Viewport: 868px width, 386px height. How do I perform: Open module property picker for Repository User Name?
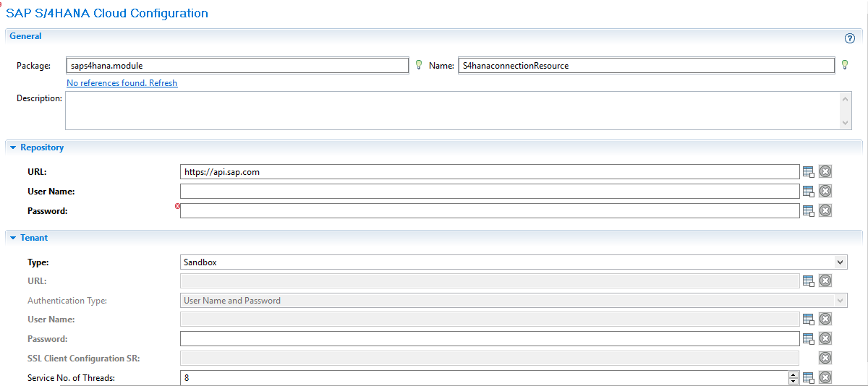click(x=809, y=191)
